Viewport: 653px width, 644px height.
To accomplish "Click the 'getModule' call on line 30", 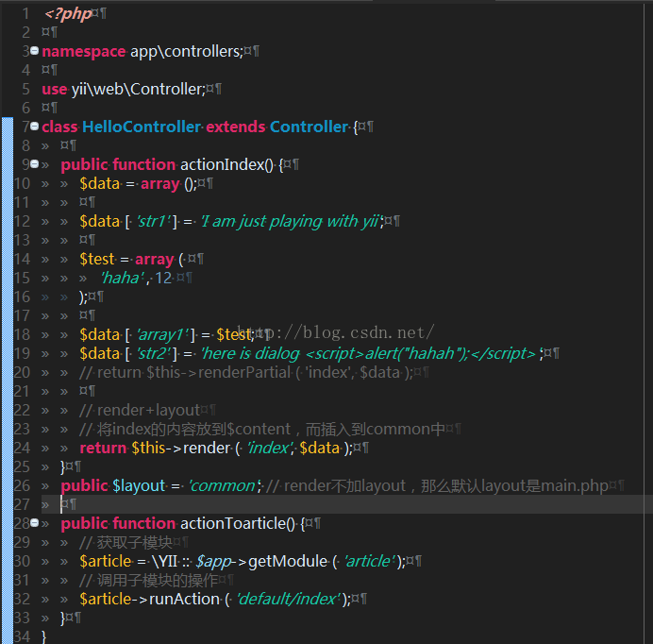I will point(288,562).
